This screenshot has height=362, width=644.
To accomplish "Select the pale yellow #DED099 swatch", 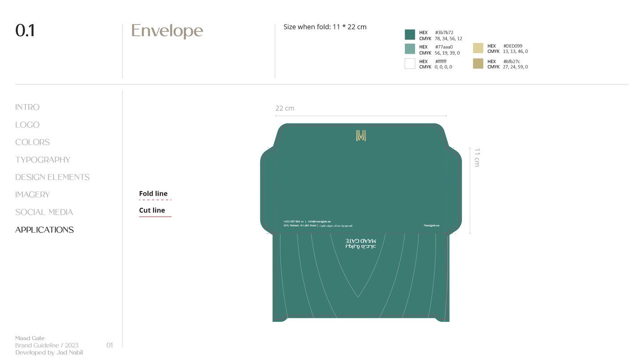I will (478, 48).
